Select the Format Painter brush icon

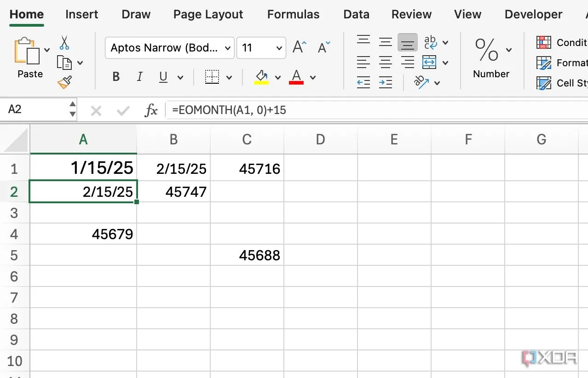coord(64,82)
